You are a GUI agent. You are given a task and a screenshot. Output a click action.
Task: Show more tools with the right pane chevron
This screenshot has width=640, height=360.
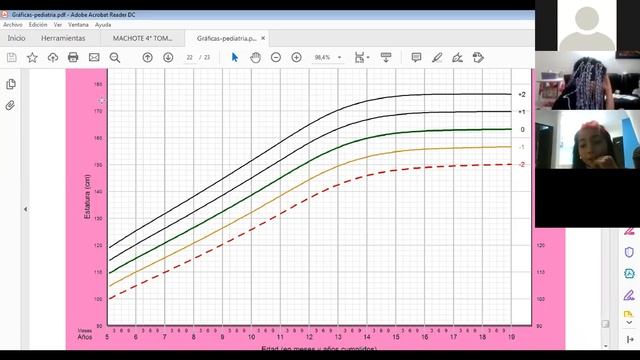629,322
